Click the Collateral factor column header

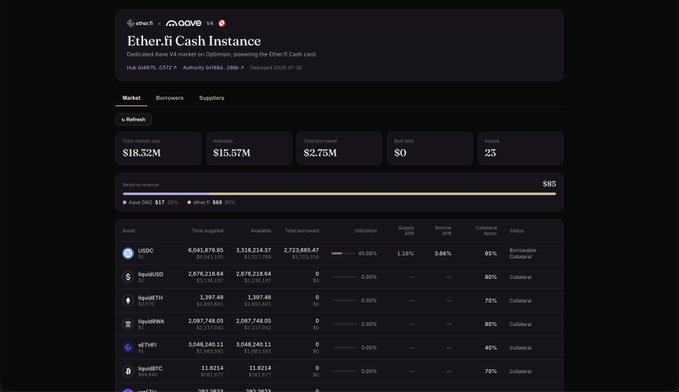tap(486, 230)
